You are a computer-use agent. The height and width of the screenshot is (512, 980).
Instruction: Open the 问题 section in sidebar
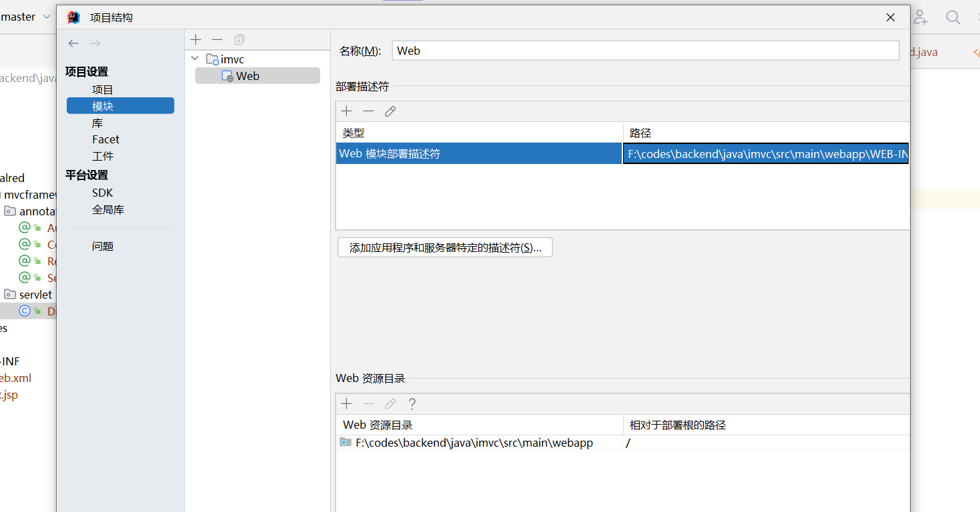pyautogui.click(x=103, y=246)
